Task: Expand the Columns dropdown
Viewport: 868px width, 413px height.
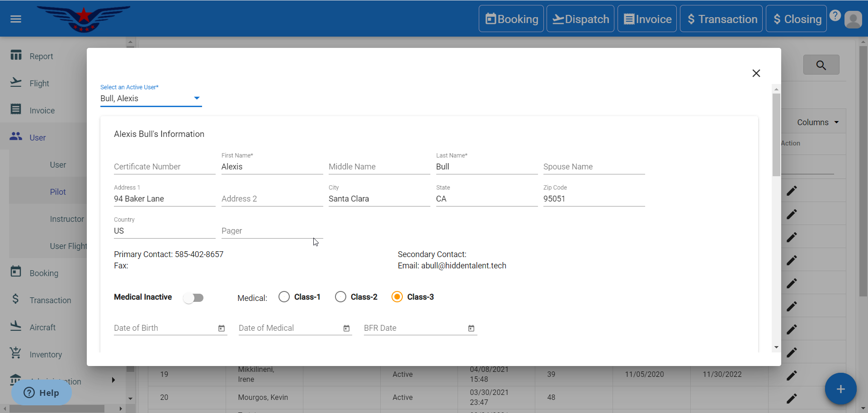Action: tap(817, 122)
